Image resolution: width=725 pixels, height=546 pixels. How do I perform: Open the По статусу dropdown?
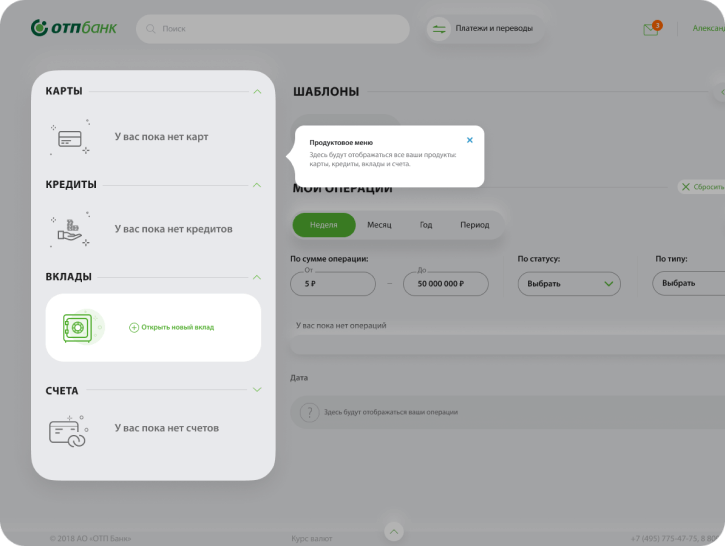pos(568,284)
